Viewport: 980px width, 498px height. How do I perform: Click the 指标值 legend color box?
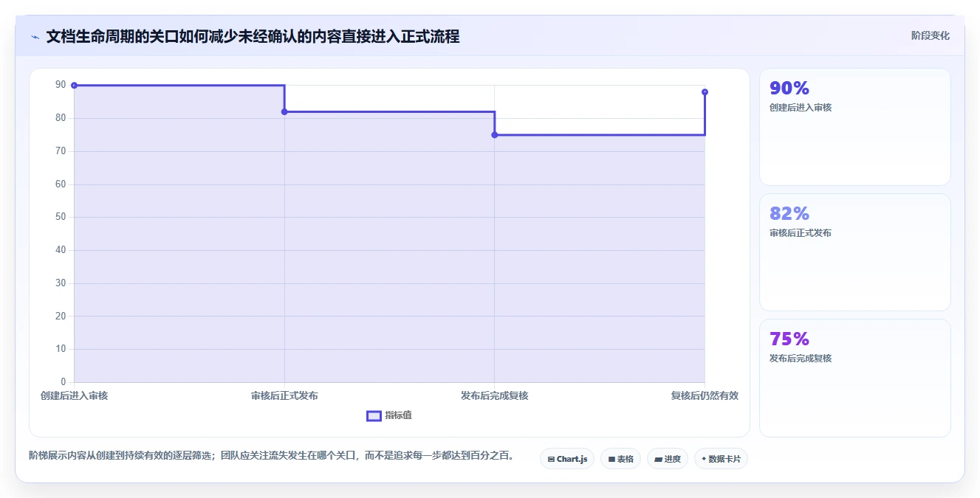(374, 415)
